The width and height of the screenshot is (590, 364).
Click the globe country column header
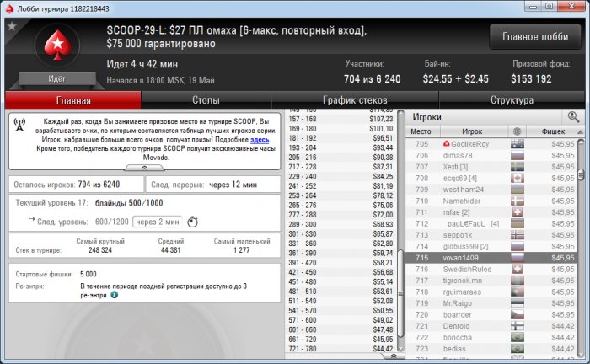click(x=517, y=131)
